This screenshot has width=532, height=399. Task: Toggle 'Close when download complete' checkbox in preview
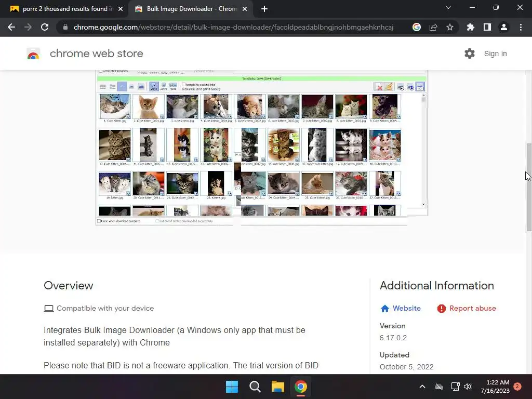click(x=99, y=221)
